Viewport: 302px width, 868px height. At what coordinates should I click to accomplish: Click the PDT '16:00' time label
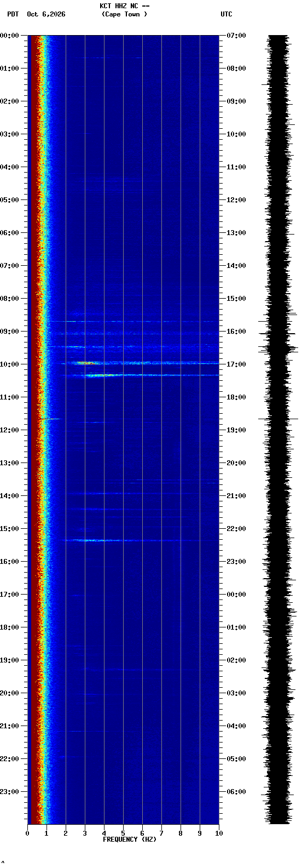10,562
